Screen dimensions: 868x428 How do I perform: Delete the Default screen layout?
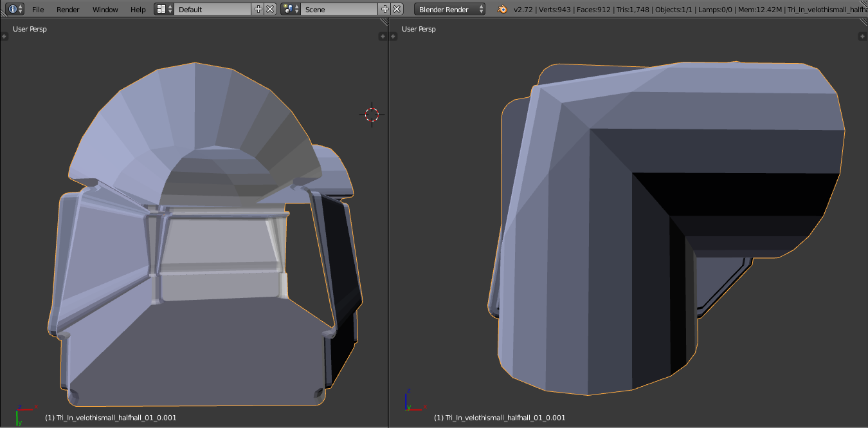(270, 9)
